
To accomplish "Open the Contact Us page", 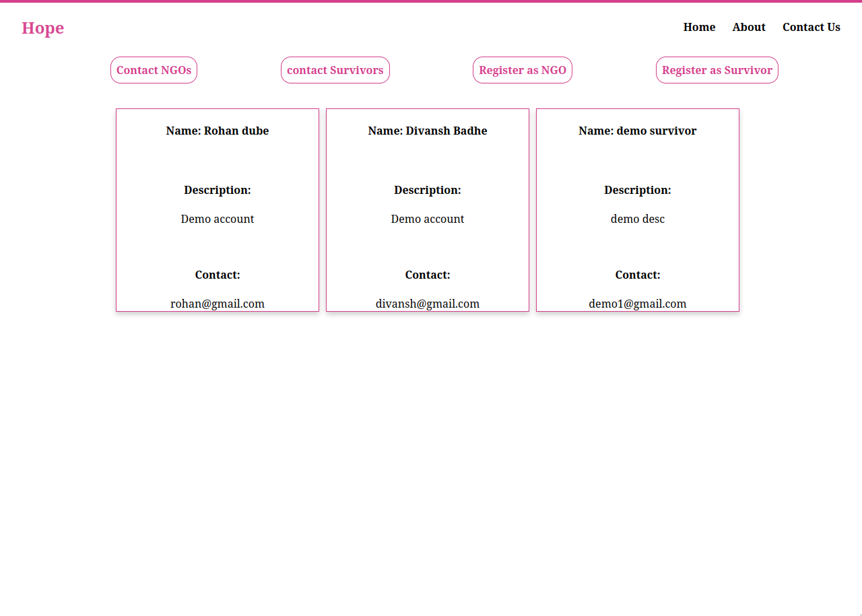I will [x=811, y=27].
